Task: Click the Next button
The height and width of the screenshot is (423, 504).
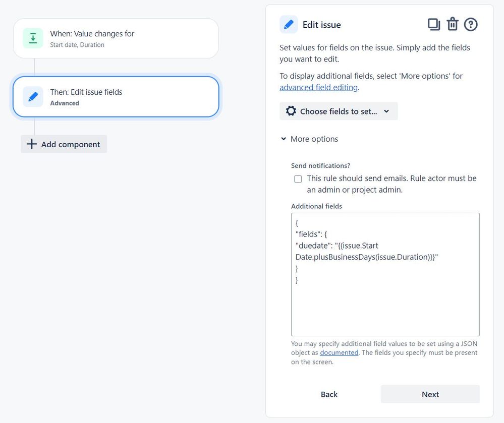Action: pyautogui.click(x=430, y=394)
